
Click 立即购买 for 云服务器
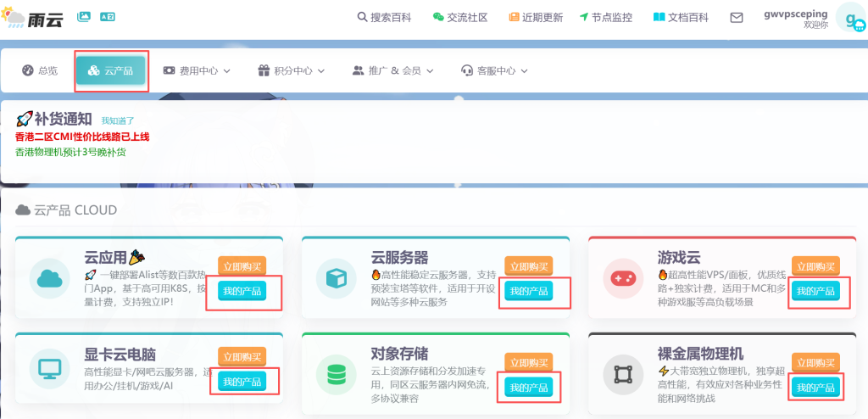pyautogui.click(x=529, y=265)
